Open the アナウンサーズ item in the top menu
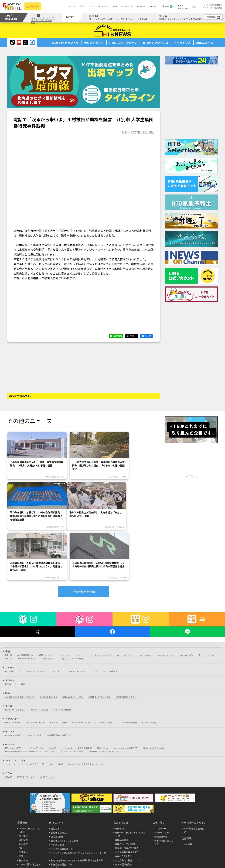 (127, 6)
